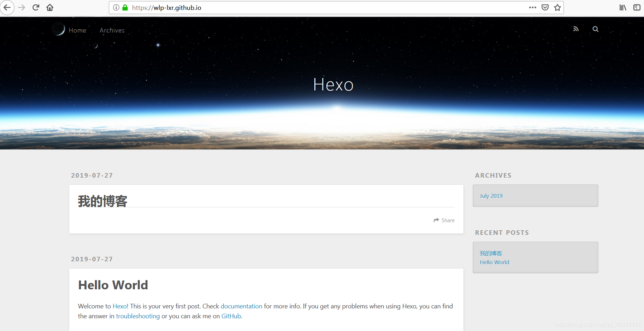Save page to Pocket
This screenshot has height=331, width=644.
545,7
